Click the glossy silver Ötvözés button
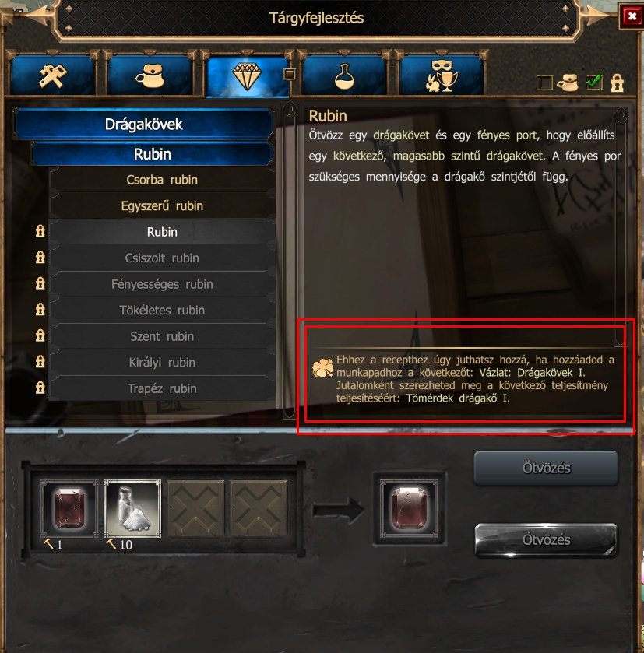This screenshot has height=653, width=644. (x=546, y=539)
